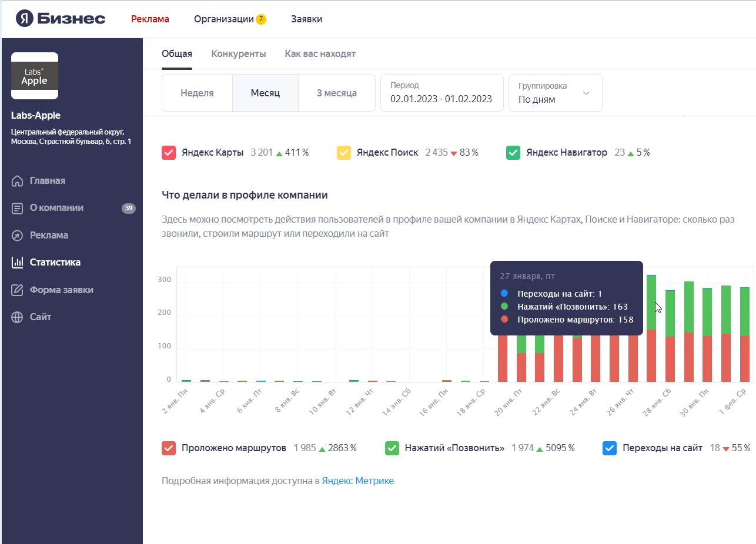Select the Неделя period button
The width and height of the screenshot is (756, 544).
197,93
